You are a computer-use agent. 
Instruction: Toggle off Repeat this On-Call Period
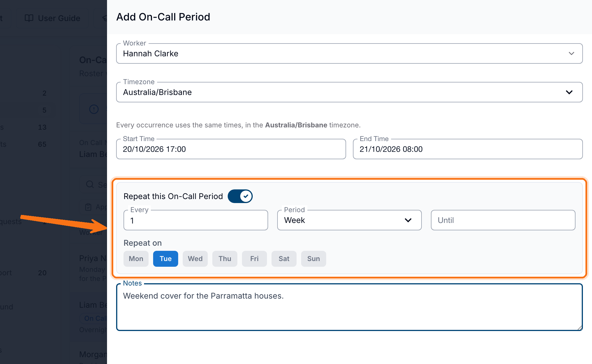tap(240, 196)
